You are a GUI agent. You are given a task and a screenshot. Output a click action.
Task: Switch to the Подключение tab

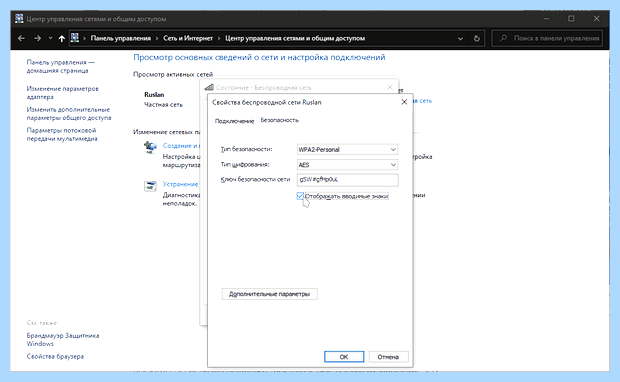click(234, 121)
